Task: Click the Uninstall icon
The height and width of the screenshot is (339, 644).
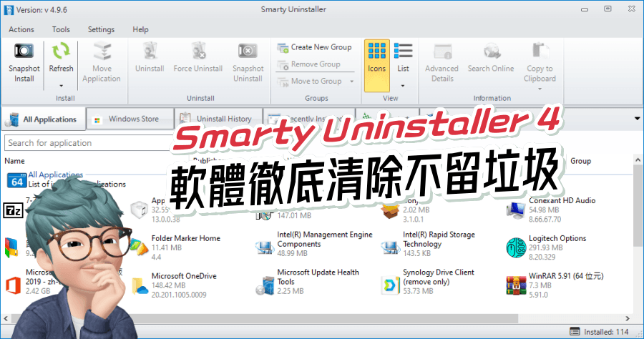Action: point(150,51)
